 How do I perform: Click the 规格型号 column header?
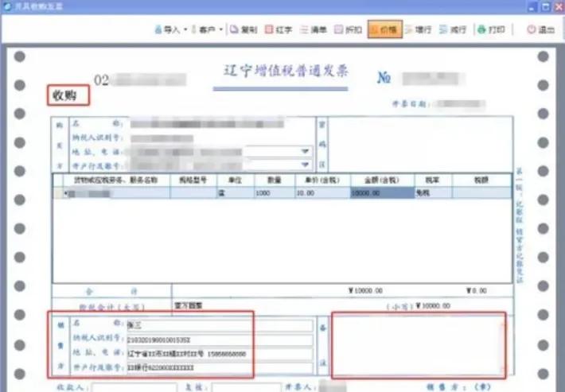[x=193, y=180]
